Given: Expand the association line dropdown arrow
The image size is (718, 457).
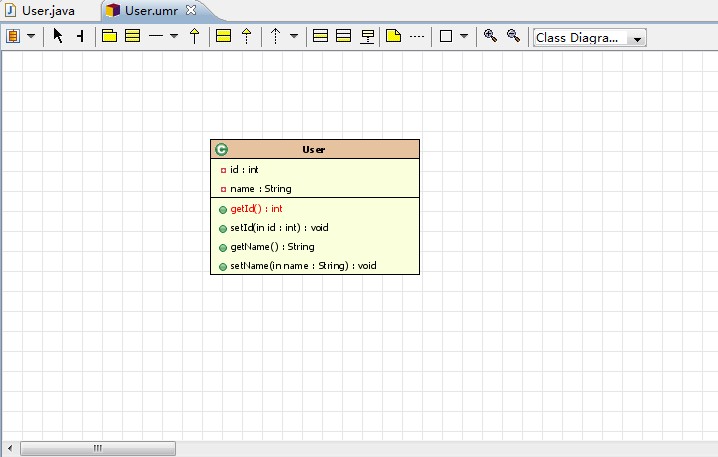Looking at the screenshot, I should 174,36.
